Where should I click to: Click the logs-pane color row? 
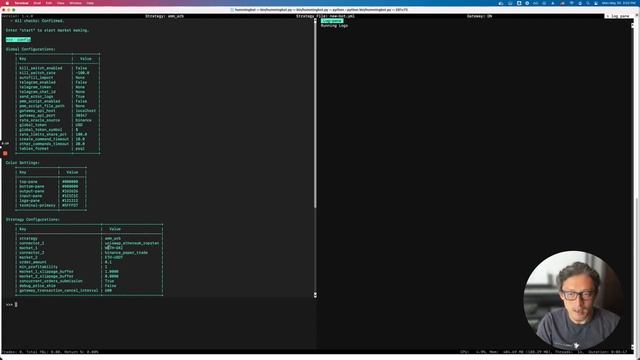click(51, 201)
